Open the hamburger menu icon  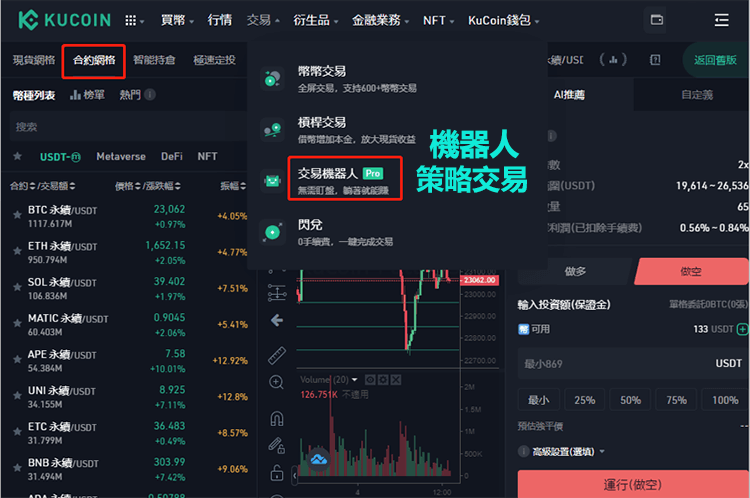pos(721,20)
